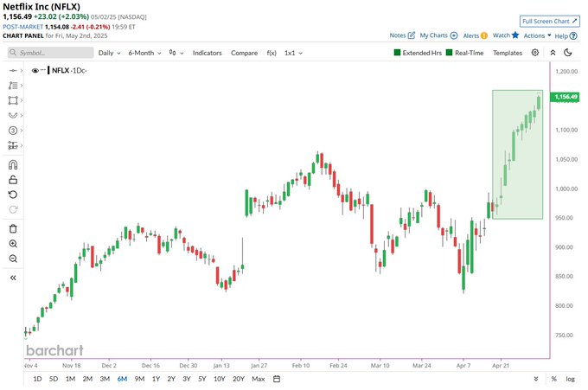Open the Daily frequency dropdown
Image resolution: width=588 pixels, height=390 pixels.
[109, 53]
